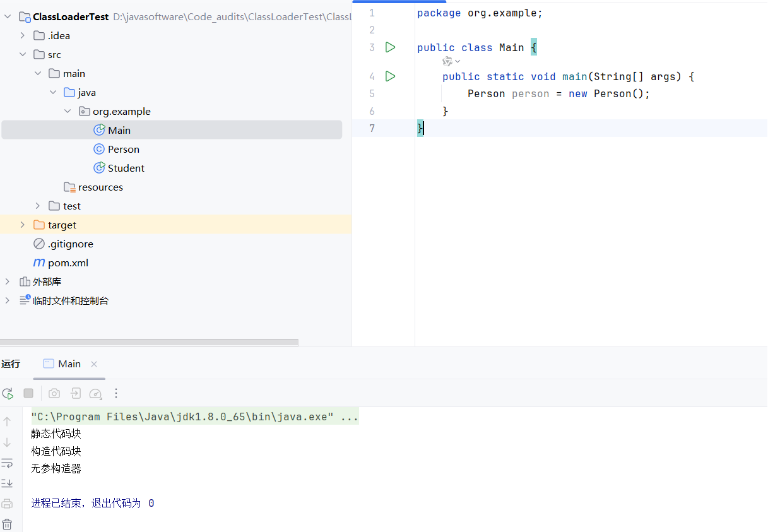The image size is (768, 532).
Task: Clear console with trash icon
Action: pyautogui.click(x=7, y=524)
